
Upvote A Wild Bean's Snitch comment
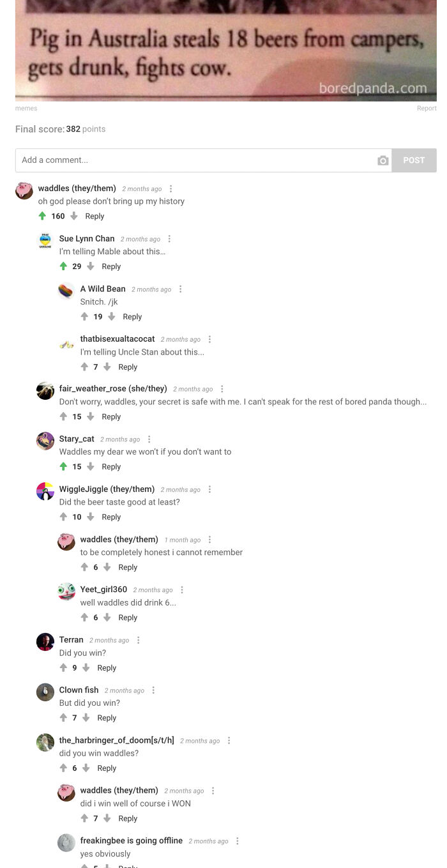pyautogui.click(x=84, y=317)
